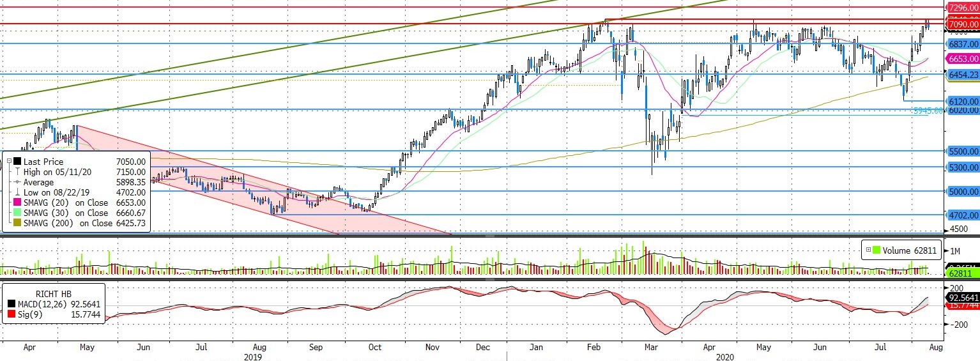The width and height of the screenshot is (980, 361).
Task: Click the magenta SMAVG (20) color swatch
Action: [17, 203]
